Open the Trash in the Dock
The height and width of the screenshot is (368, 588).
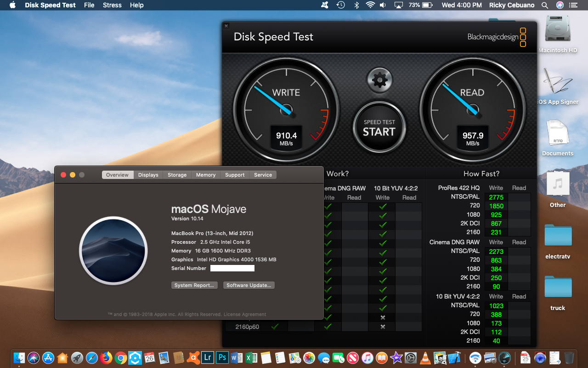click(569, 357)
